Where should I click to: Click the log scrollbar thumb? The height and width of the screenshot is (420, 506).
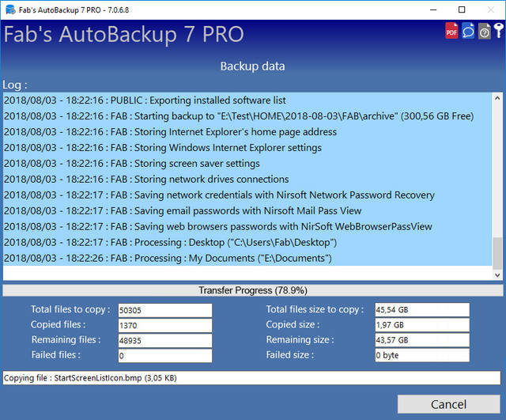point(497,253)
